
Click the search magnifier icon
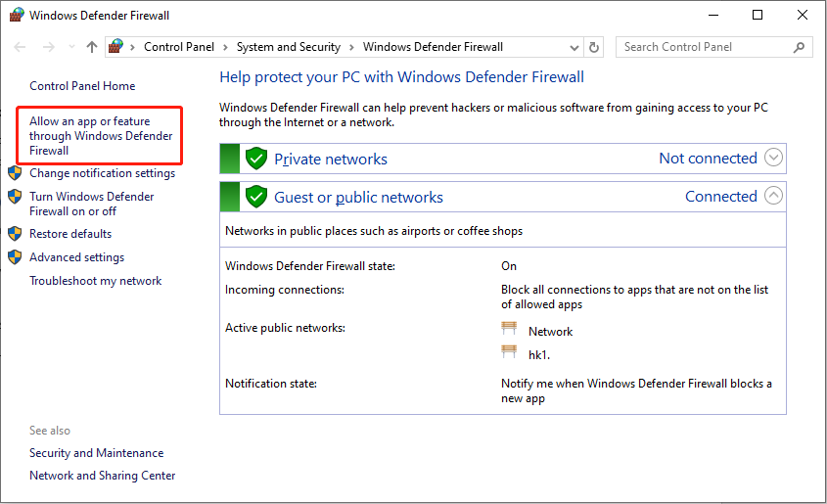pyautogui.click(x=800, y=47)
